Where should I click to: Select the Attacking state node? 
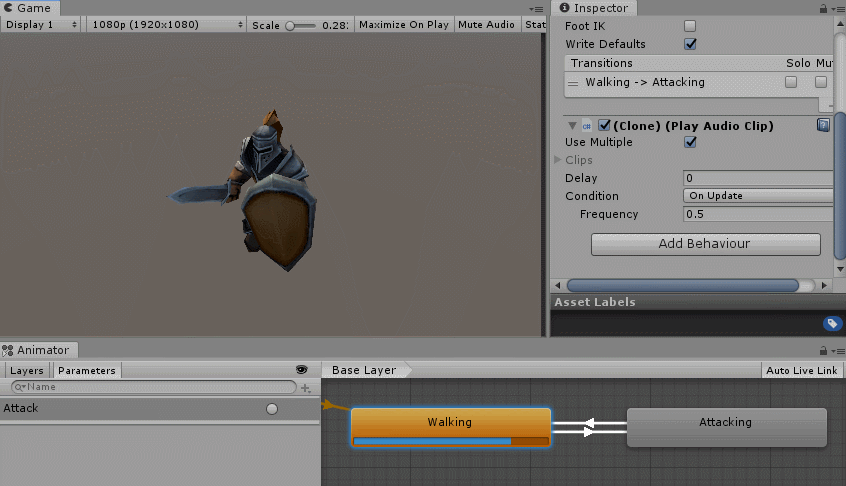[x=726, y=427]
